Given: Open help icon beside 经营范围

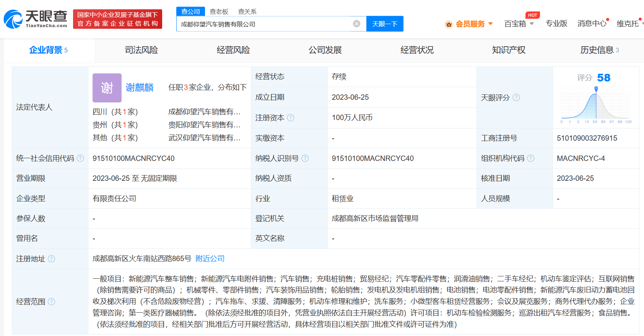Looking at the screenshot, I should coord(52,302).
